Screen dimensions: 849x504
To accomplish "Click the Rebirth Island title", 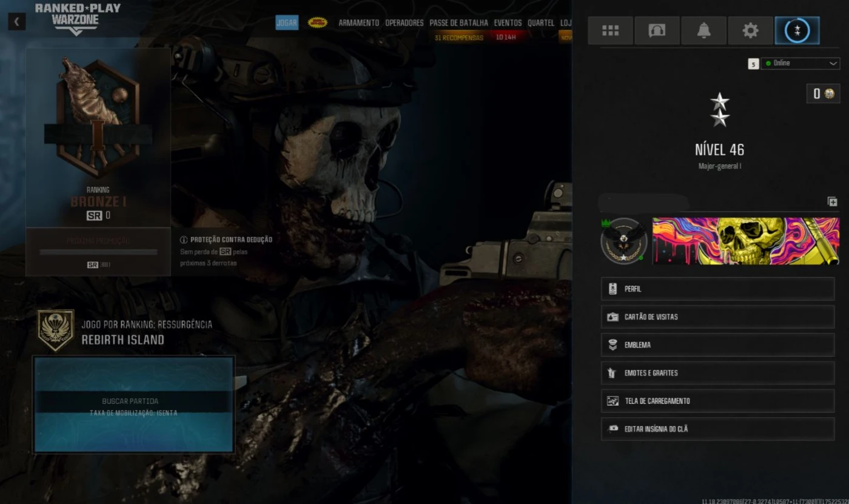I will click(123, 340).
